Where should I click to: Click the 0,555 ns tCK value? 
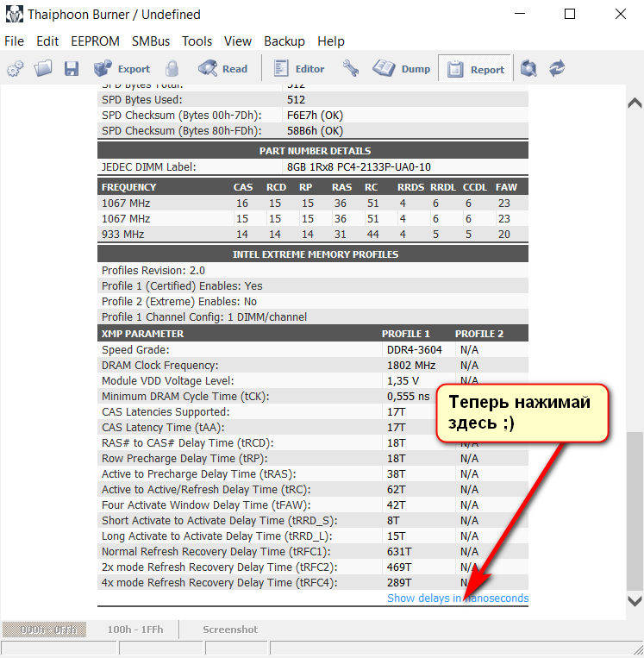(x=409, y=396)
